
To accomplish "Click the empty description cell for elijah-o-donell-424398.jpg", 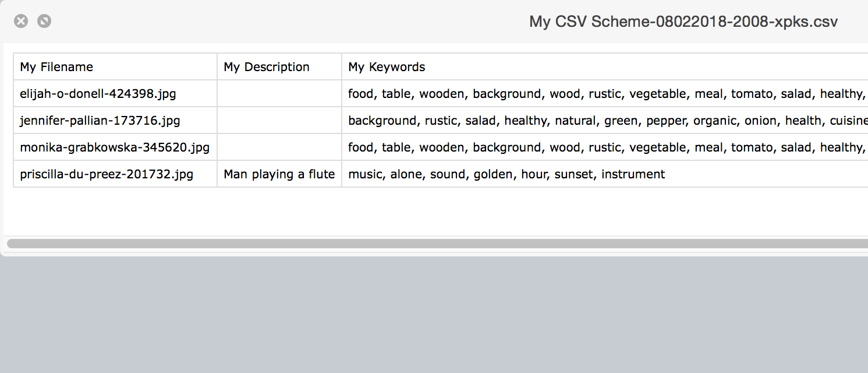I will 279,93.
